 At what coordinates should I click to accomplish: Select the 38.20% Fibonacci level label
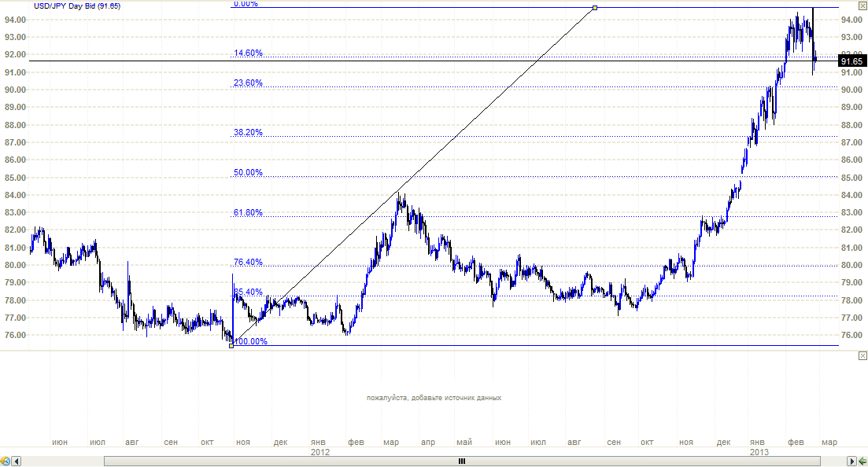coord(248,132)
